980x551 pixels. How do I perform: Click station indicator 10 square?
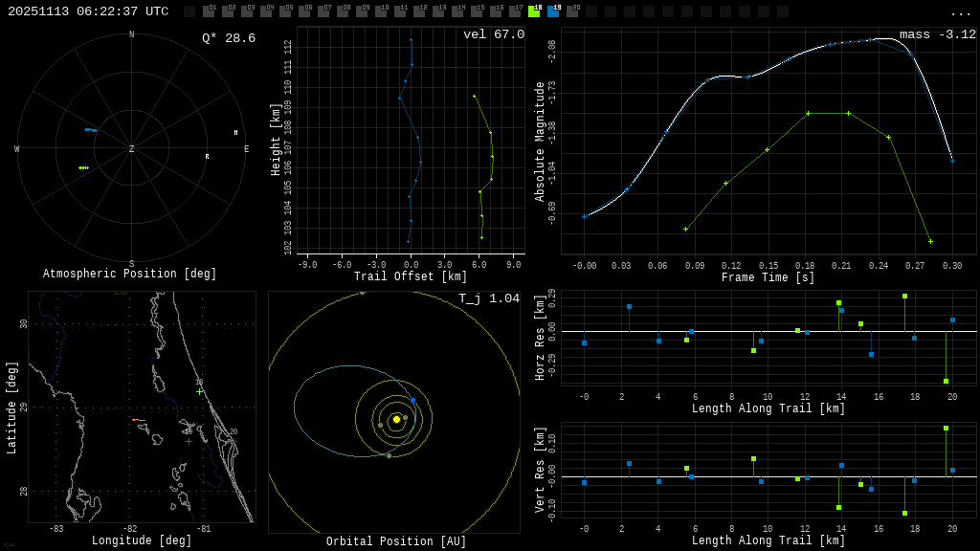[381, 11]
